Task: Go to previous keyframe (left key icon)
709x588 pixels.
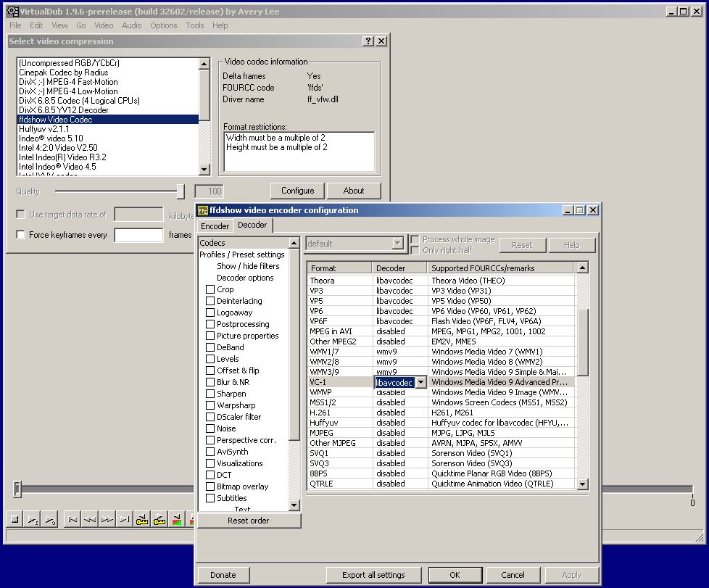Action: pos(142,519)
